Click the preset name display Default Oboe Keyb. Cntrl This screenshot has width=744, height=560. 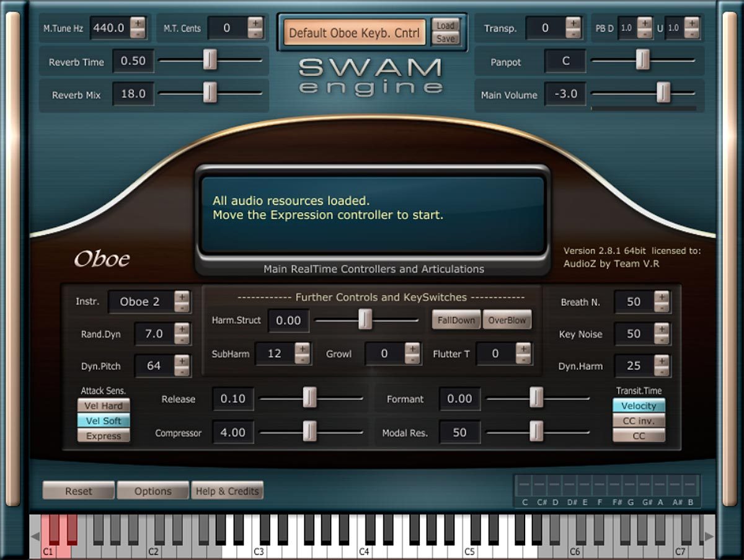point(355,32)
